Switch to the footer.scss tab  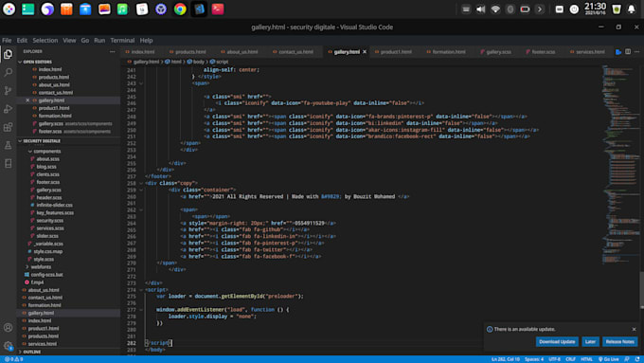pyautogui.click(x=544, y=52)
